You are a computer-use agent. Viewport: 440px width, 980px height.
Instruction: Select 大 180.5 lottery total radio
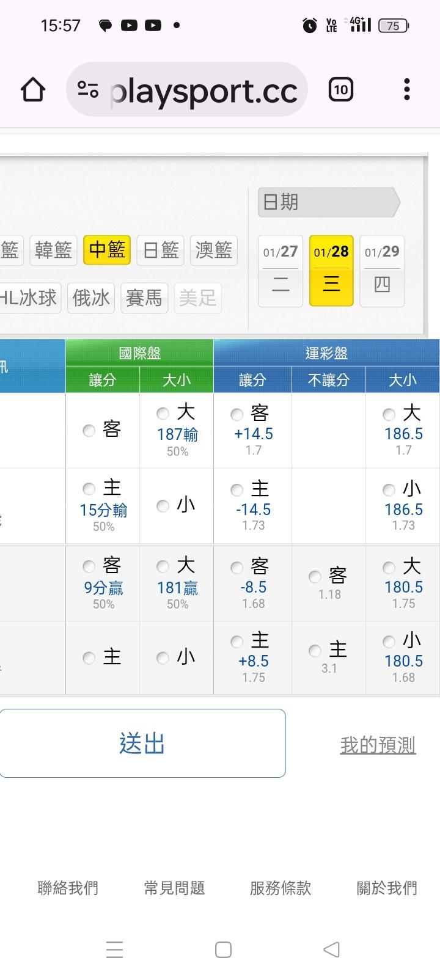(389, 568)
